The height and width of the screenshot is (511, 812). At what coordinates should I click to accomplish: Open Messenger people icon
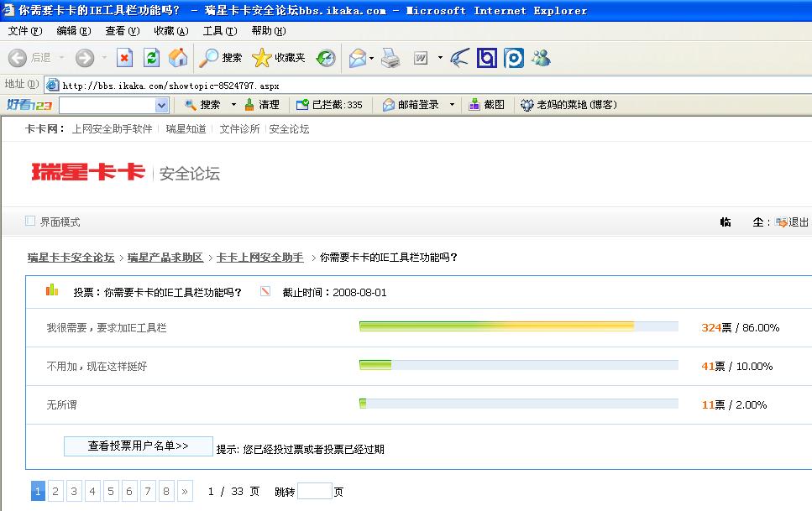tap(541, 57)
